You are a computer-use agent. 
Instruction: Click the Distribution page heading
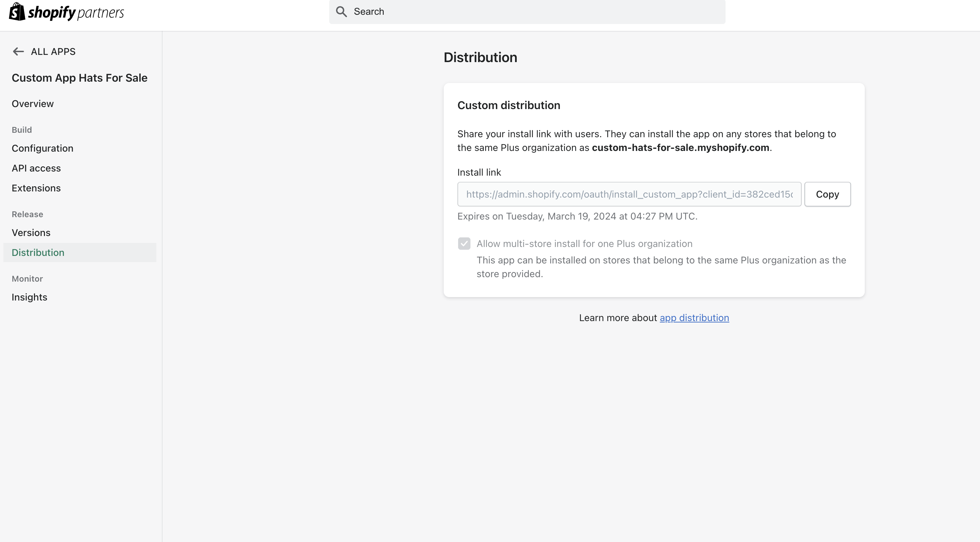pos(480,58)
